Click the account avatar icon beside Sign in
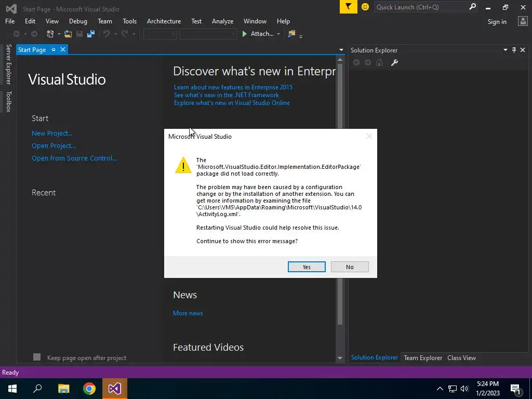Screen dimensions: 532x399 pos(523,21)
